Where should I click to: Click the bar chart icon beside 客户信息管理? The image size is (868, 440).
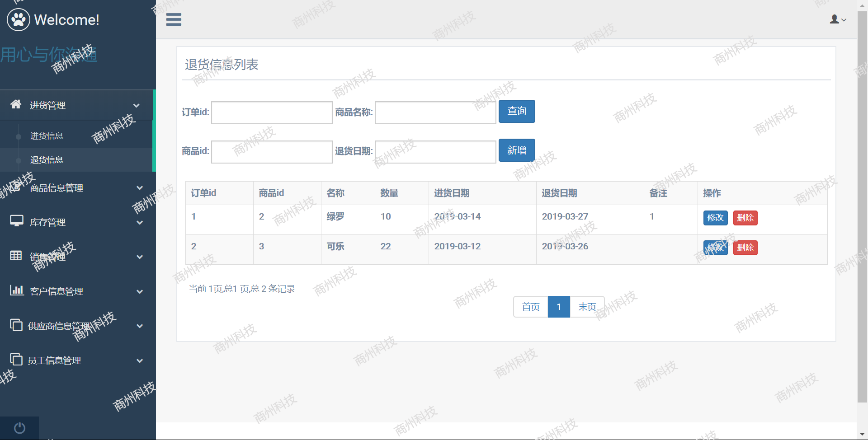[17, 290]
